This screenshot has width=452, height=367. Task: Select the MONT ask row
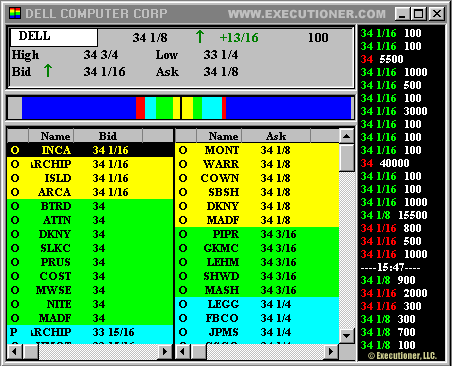[257, 150]
